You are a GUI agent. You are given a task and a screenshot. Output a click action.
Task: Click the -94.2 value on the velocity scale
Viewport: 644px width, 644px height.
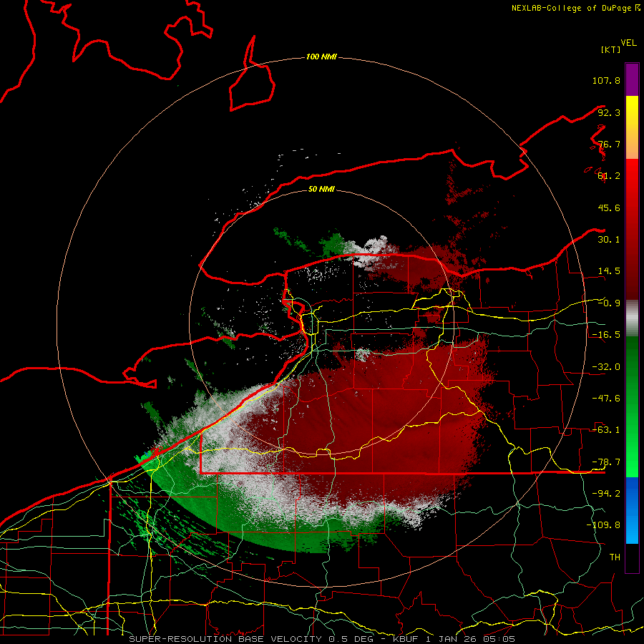[606, 494]
